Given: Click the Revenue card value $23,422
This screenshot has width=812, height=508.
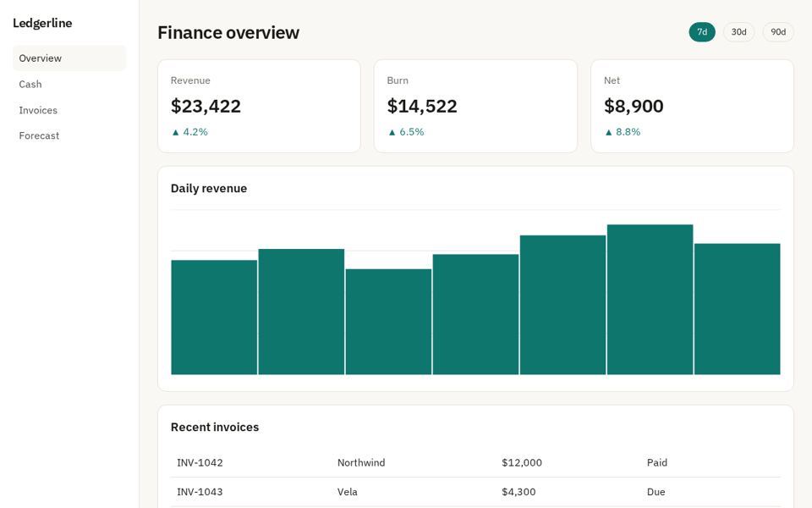Looking at the screenshot, I should click(206, 107).
